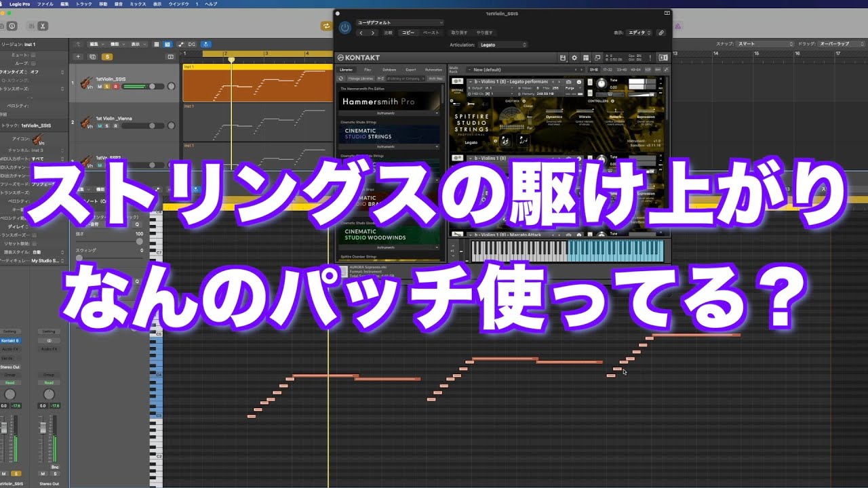Screen dimensions: 868x488
Task: Click the Kontakt 6 instrument slot
Action: (x=10, y=340)
